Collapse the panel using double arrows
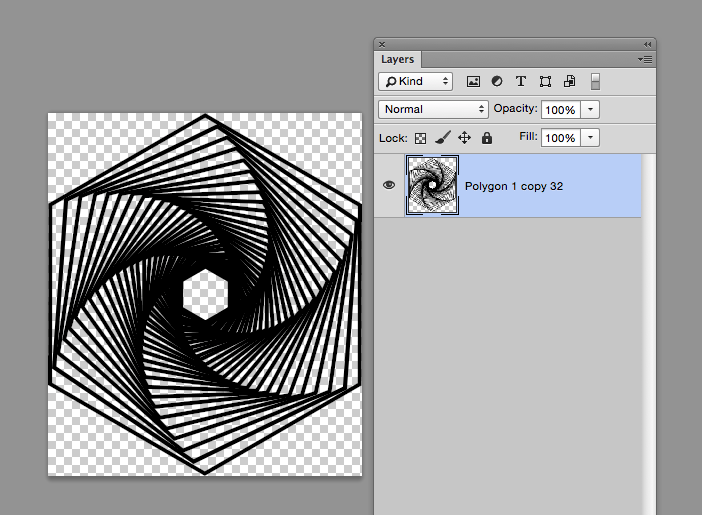 coord(647,44)
